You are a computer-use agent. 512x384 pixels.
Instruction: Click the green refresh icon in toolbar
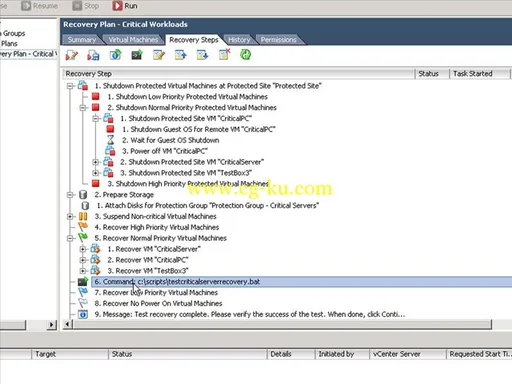coord(246,55)
